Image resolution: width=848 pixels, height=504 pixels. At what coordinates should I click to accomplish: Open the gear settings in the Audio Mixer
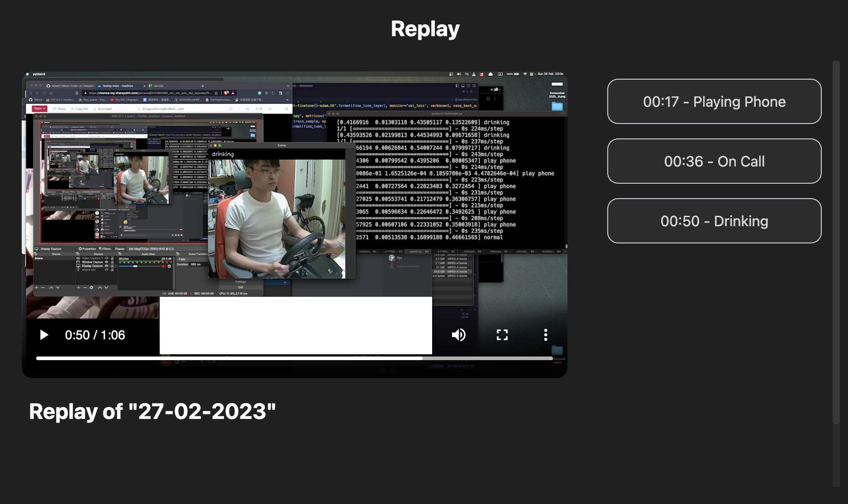click(169, 266)
